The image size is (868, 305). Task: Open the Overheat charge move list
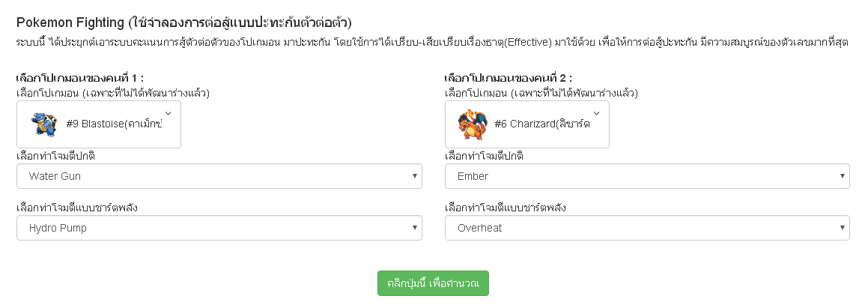[647, 228]
